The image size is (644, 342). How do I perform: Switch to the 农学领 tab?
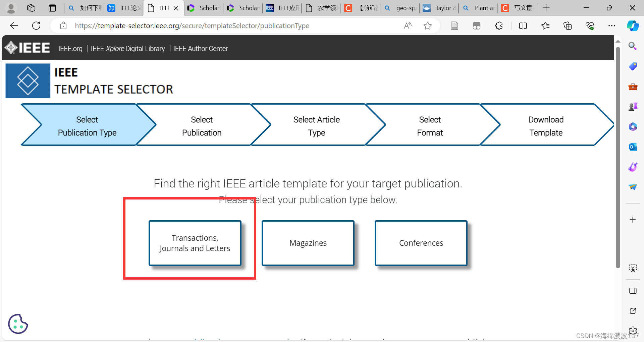coord(322,8)
